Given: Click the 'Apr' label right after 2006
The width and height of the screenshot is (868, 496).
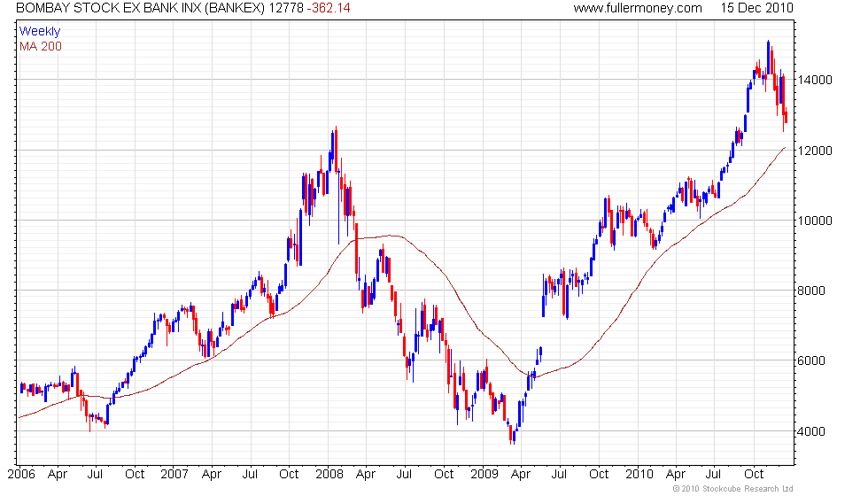Looking at the screenshot, I should [x=58, y=475].
